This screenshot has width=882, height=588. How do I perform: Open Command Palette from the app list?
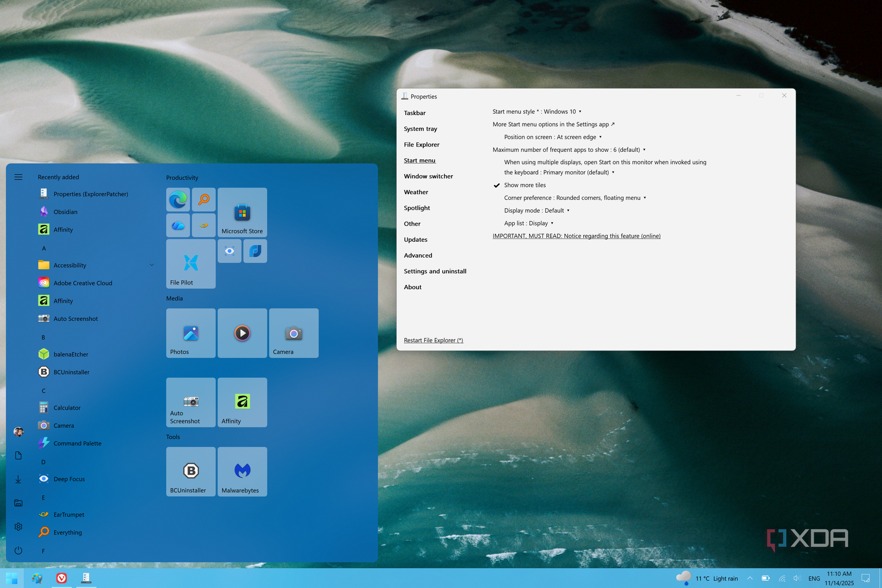[x=77, y=443]
